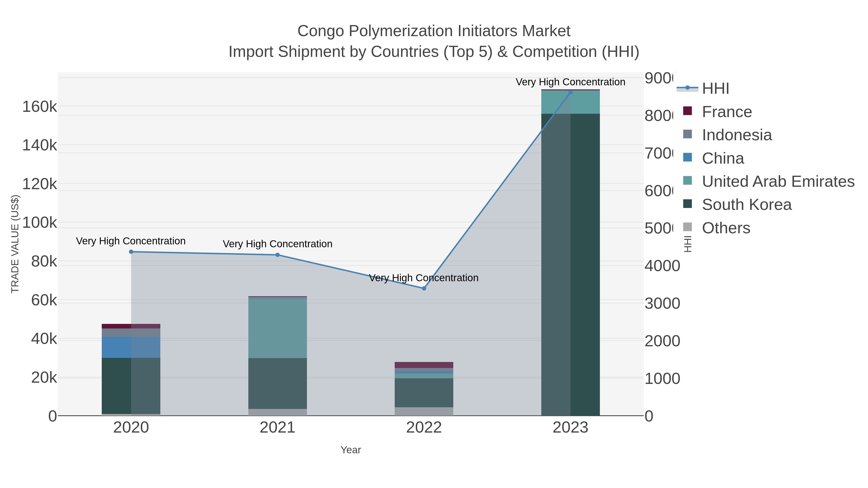
Task: Click the South Korea dark swatch in legend
Action: 687,204
